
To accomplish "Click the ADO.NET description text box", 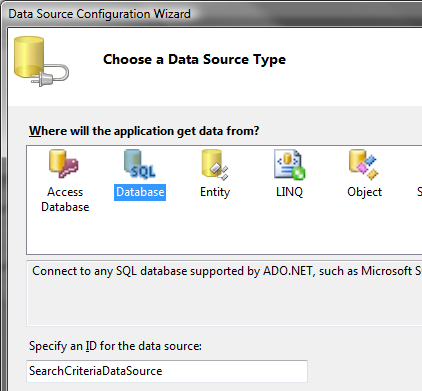I will point(224,293).
